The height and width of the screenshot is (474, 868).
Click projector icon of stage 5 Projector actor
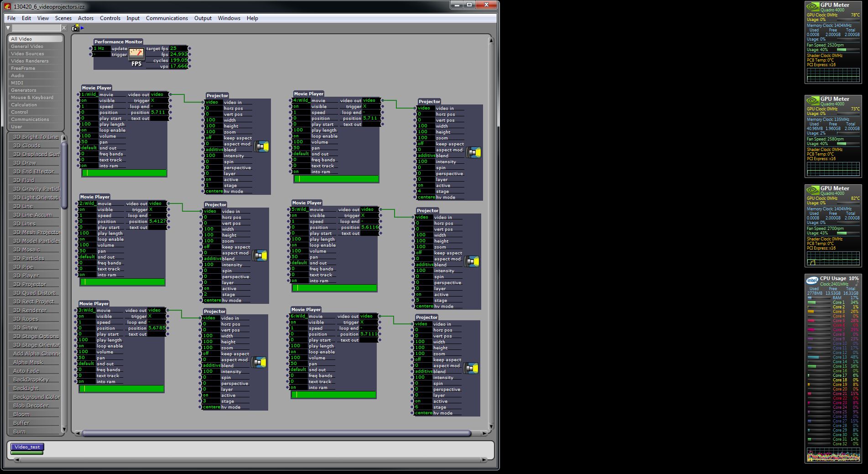(x=472, y=261)
